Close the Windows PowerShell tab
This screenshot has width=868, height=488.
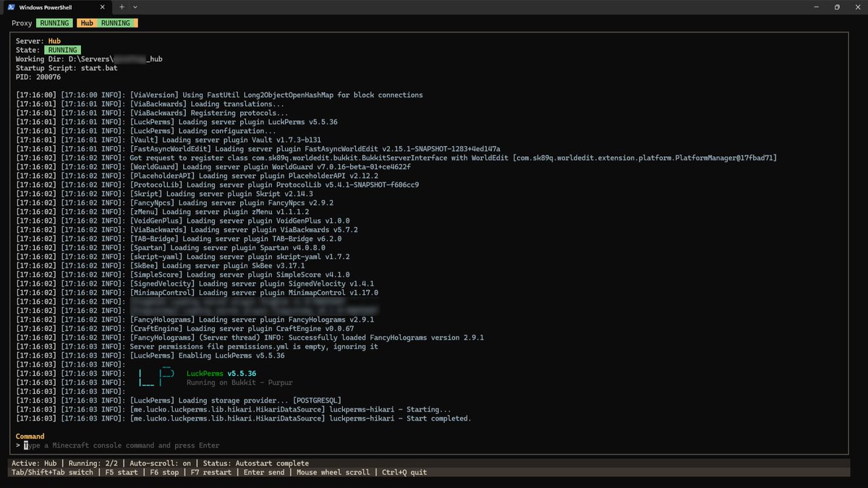click(102, 7)
